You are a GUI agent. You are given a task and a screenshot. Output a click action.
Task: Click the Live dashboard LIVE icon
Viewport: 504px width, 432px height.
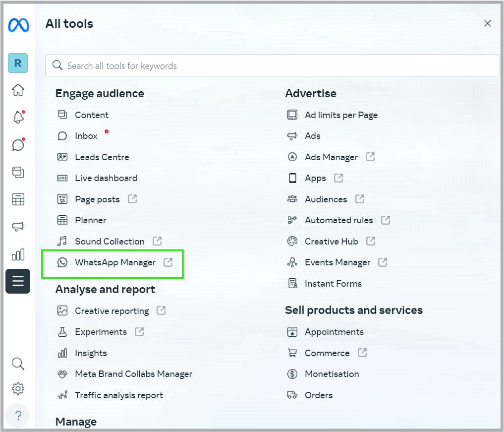coord(62,178)
